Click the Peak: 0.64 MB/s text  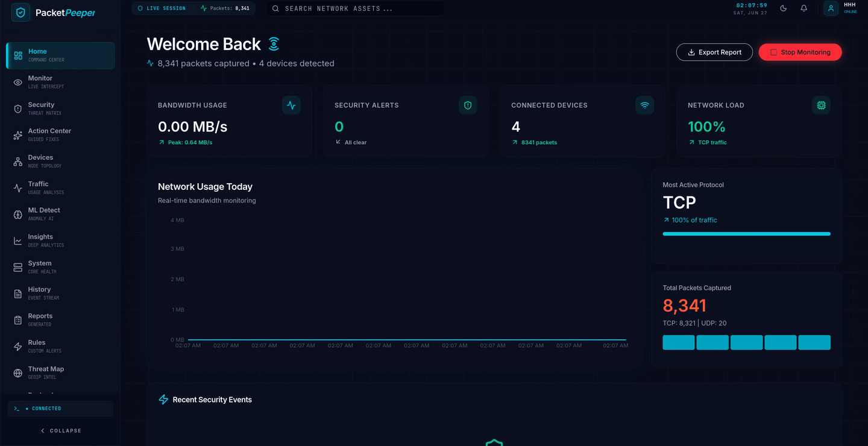(x=190, y=143)
